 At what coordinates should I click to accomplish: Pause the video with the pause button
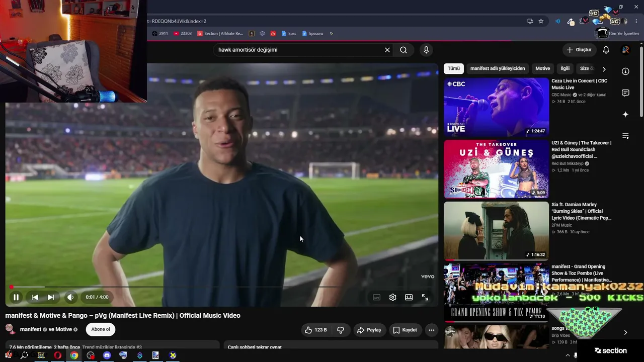click(16, 297)
